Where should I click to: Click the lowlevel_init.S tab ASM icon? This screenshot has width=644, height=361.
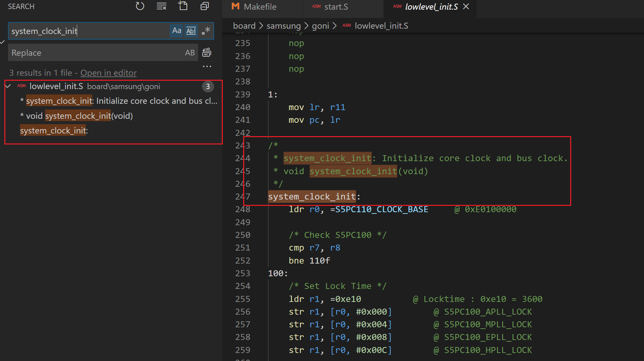pyautogui.click(x=397, y=6)
